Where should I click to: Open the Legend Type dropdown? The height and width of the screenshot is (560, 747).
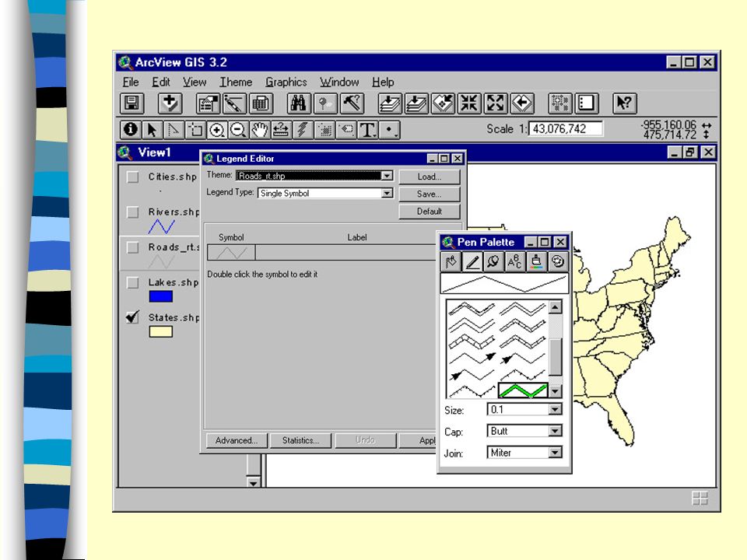(x=388, y=193)
